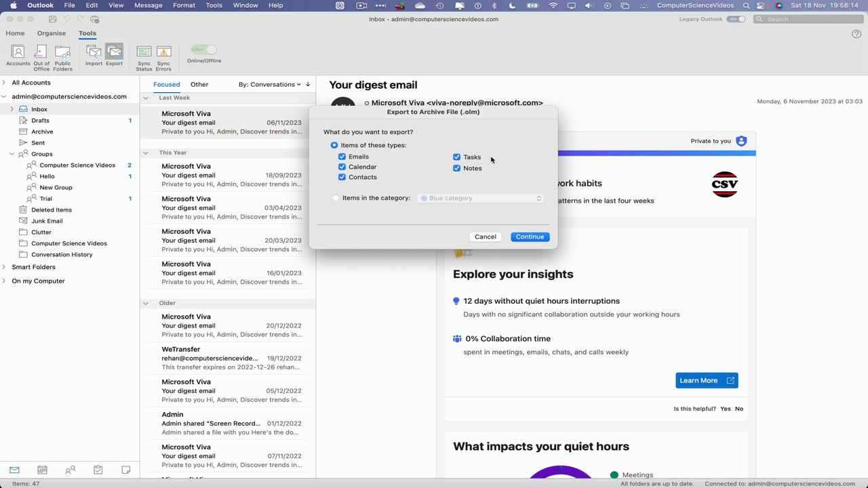
Task: Open the Organise ribbon tab
Action: click(52, 33)
